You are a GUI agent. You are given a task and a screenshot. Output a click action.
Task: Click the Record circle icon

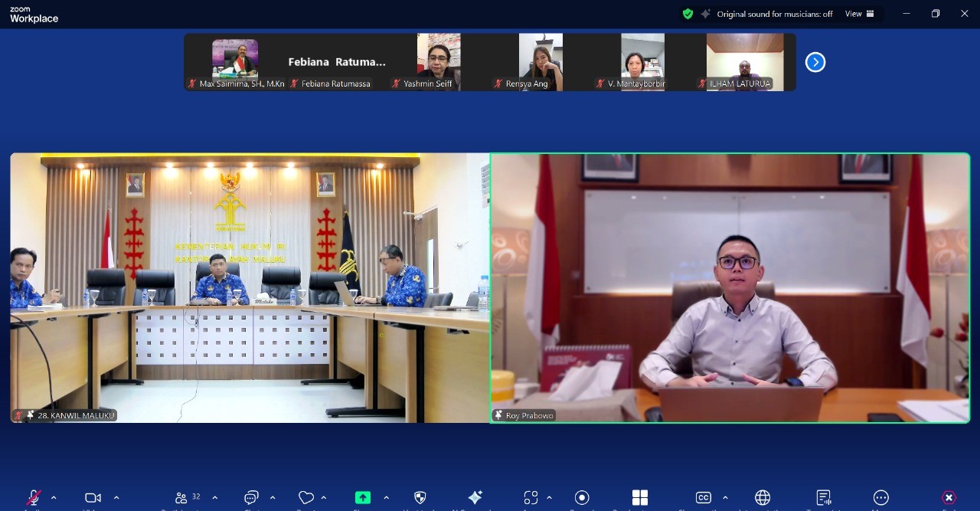point(582,498)
